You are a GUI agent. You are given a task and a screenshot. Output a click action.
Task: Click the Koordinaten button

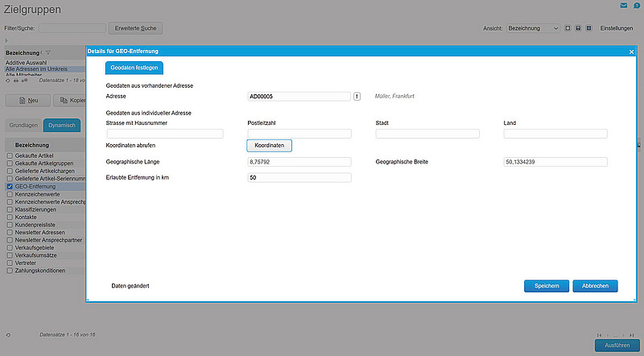269,146
